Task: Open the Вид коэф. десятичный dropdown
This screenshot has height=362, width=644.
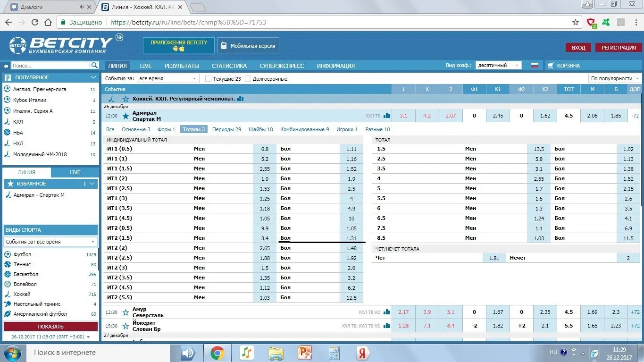Action: click(498, 66)
